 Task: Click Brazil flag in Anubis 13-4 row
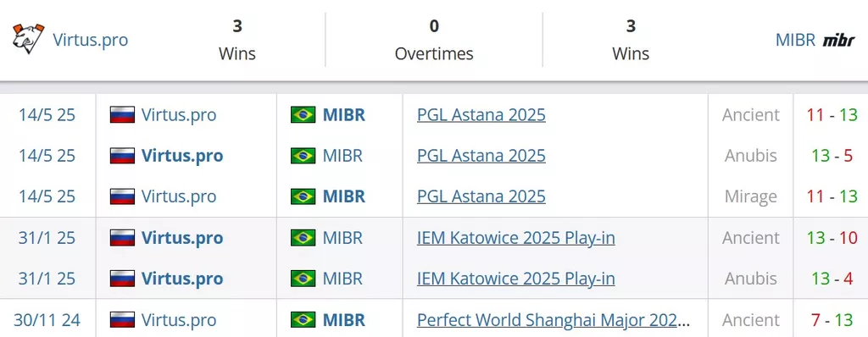click(x=303, y=279)
